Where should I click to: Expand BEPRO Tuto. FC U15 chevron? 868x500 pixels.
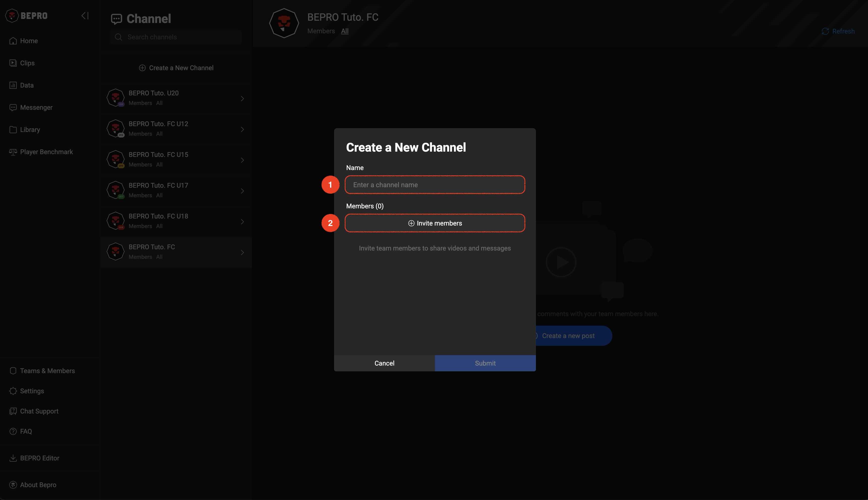point(242,160)
